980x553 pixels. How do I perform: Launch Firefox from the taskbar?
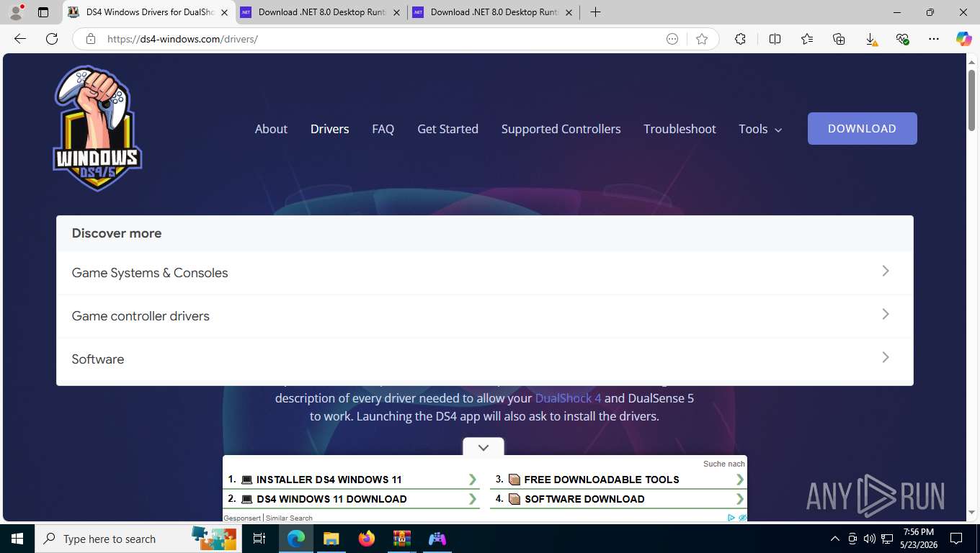point(367,539)
